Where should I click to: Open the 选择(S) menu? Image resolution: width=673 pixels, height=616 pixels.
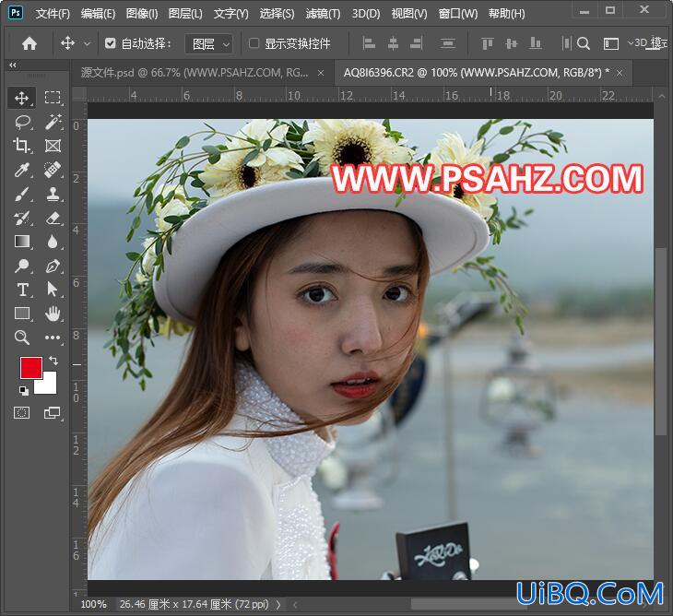click(277, 14)
